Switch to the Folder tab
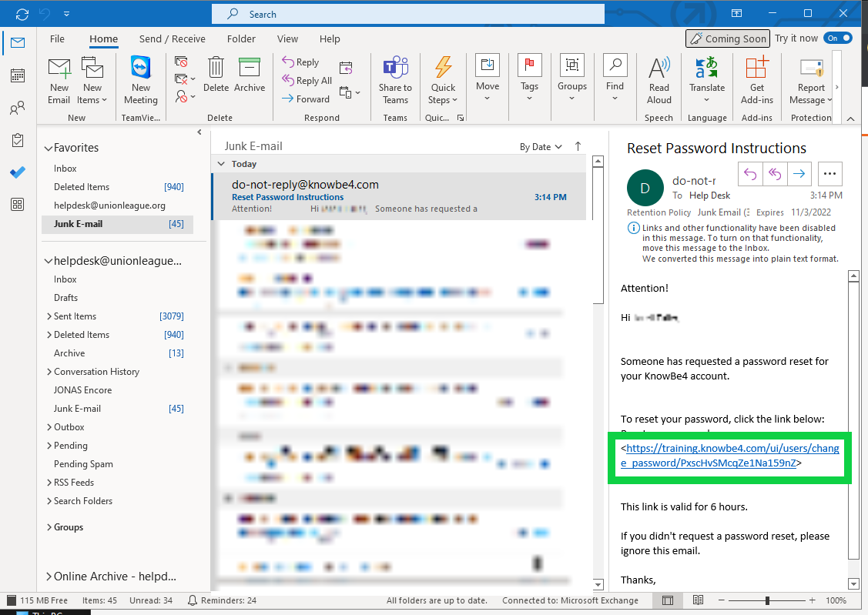 [x=241, y=38]
